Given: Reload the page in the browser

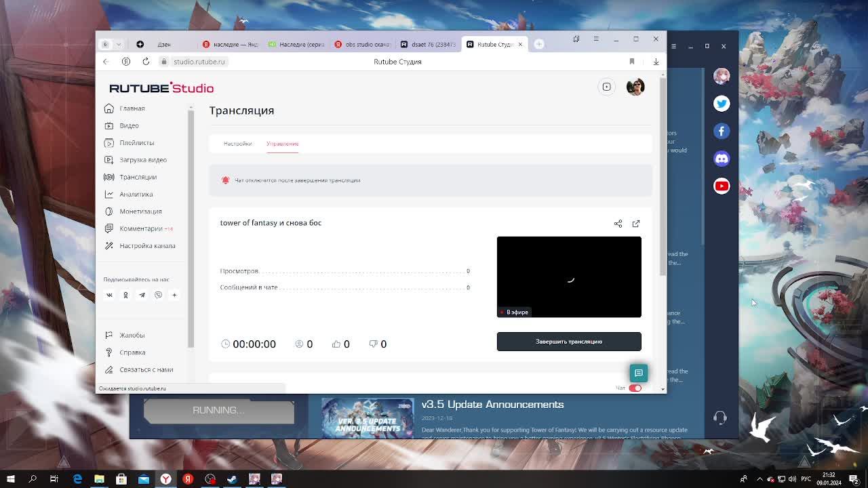Looking at the screenshot, I should [146, 62].
